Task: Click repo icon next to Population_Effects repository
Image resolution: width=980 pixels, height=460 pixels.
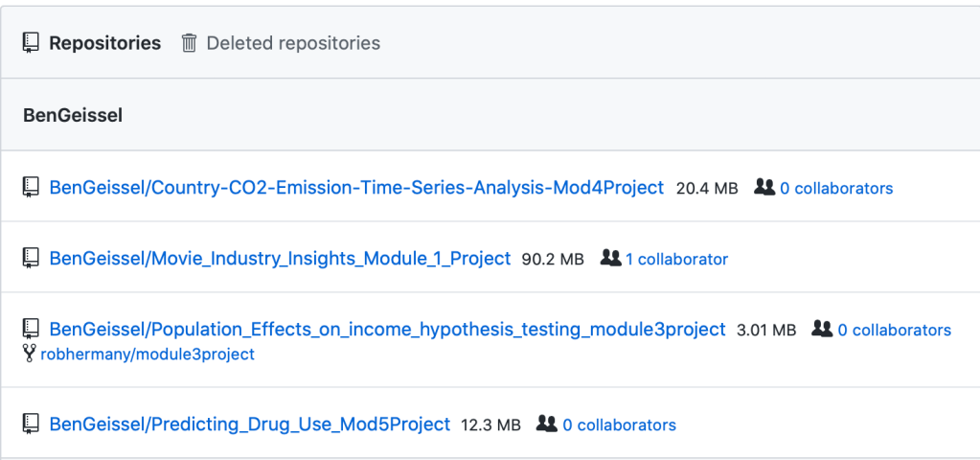Action: pyautogui.click(x=32, y=329)
